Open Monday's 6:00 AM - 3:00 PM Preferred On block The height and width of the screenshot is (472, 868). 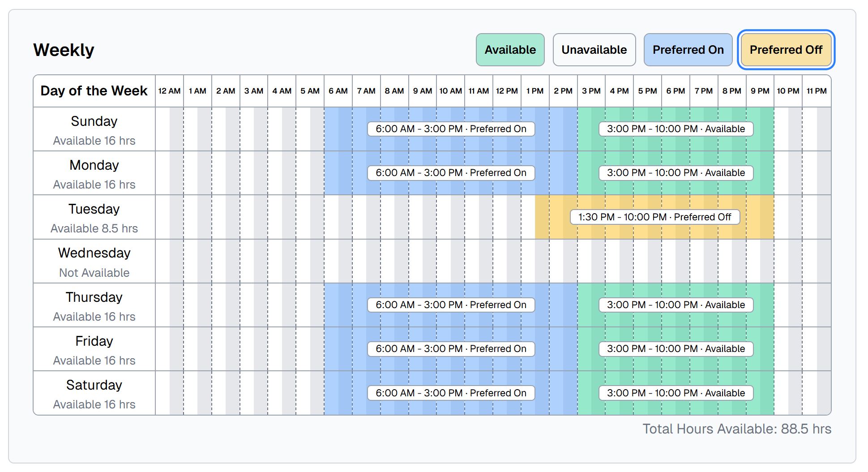point(451,173)
